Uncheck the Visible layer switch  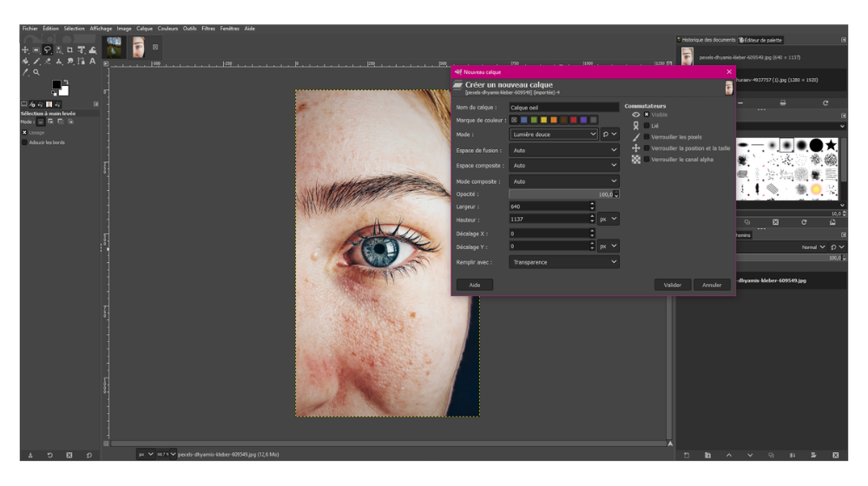[647, 115]
